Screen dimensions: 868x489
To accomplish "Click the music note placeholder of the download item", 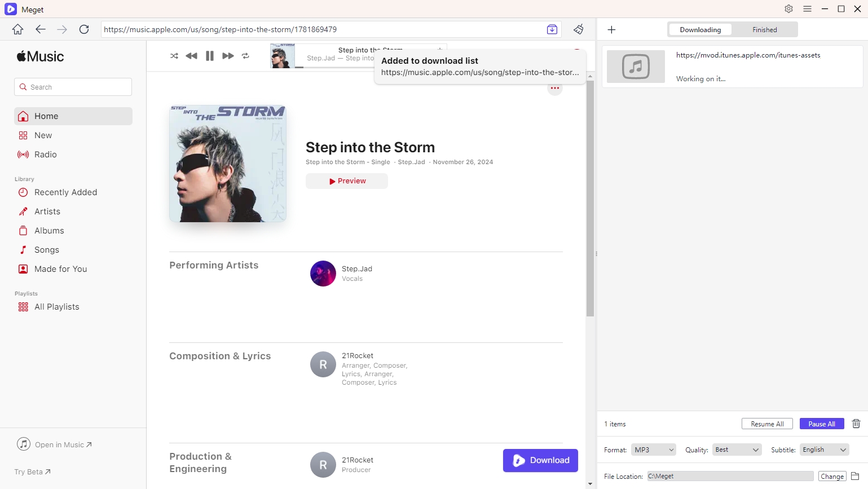I will pos(636,67).
